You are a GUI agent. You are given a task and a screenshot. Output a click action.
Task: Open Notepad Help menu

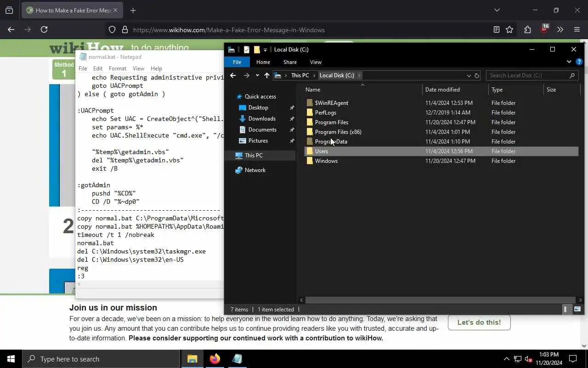pos(156,69)
